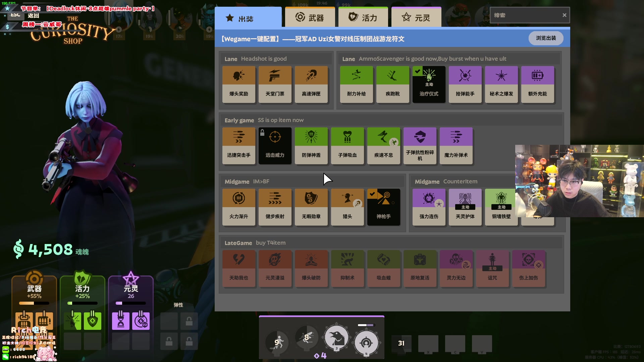Screen dimensions: 644x362
Task: Pick the 疾跑靴 vitality item
Action: (392, 84)
